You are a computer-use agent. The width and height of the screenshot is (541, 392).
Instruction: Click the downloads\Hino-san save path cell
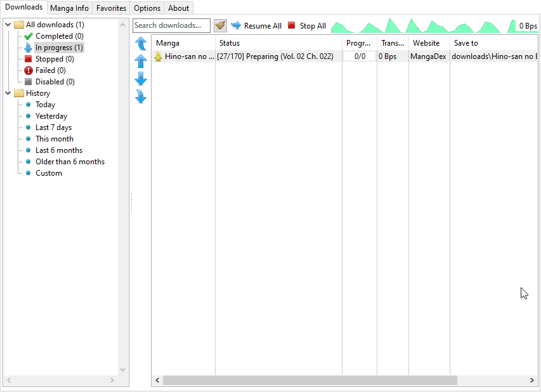click(494, 56)
